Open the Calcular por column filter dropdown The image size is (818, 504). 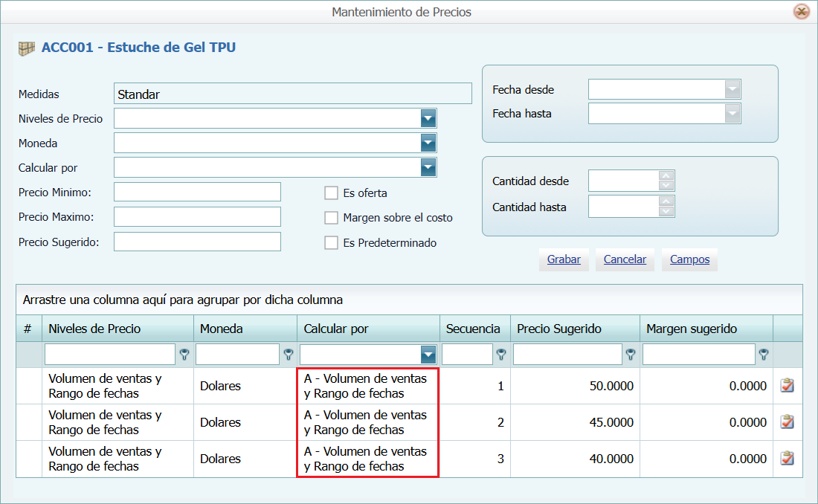click(429, 354)
